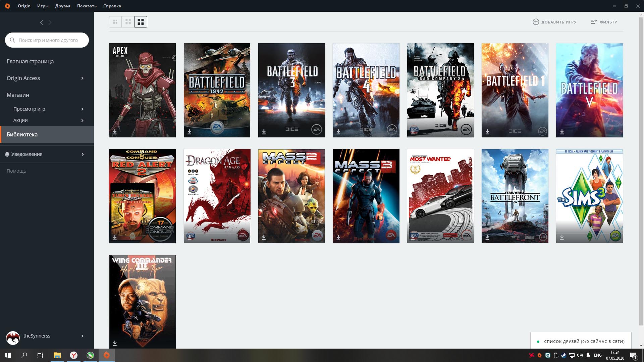Download icon on Battlefield 1942 tile
The height and width of the screenshot is (362, 644).
pyautogui.click(x=189, y=132)
